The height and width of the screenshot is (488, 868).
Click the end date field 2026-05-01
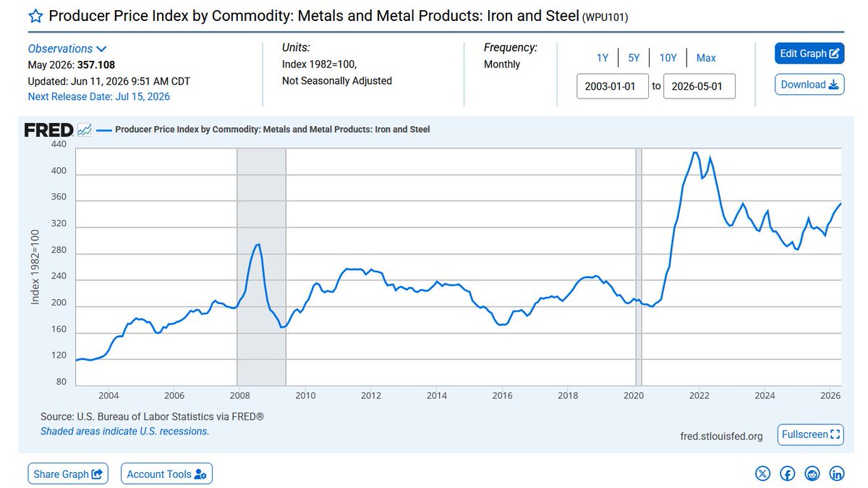tap(699, 86)
